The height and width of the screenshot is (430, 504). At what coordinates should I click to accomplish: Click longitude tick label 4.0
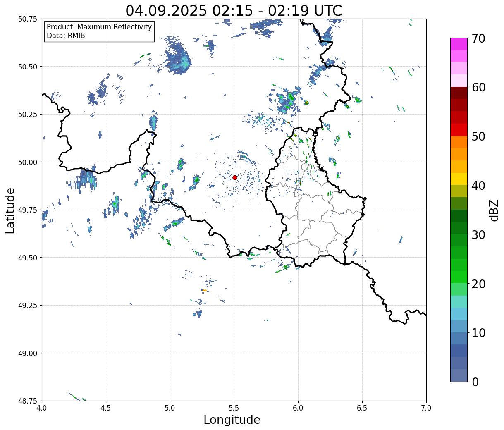click(x=42, y=408)
